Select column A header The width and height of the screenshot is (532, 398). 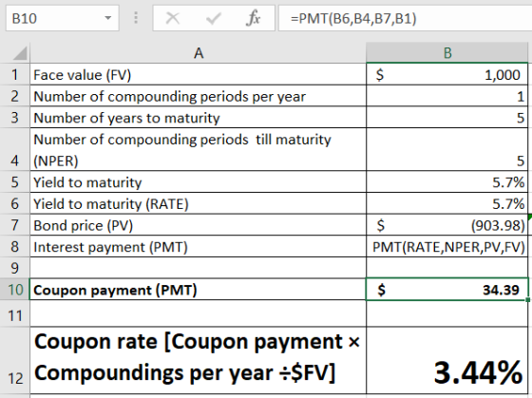199,53
